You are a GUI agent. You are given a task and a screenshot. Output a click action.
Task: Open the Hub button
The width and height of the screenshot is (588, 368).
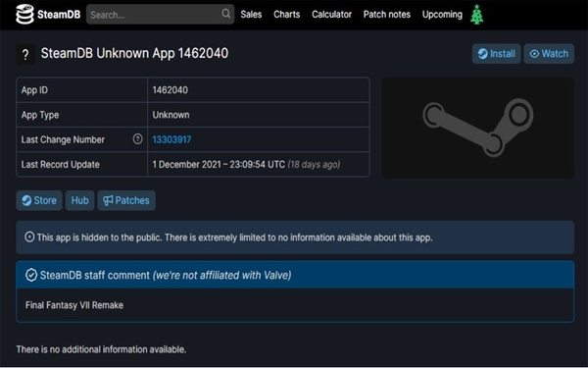tap(80, 200)
